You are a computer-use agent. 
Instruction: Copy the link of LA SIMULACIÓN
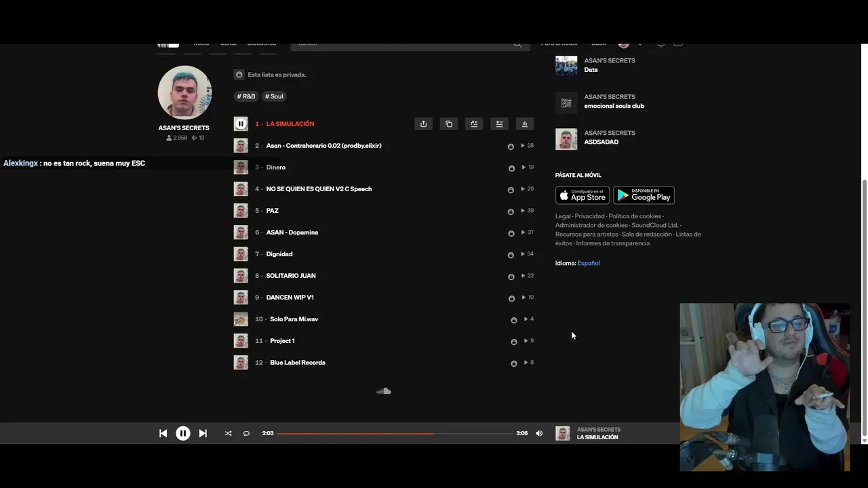tap(448, 124)
